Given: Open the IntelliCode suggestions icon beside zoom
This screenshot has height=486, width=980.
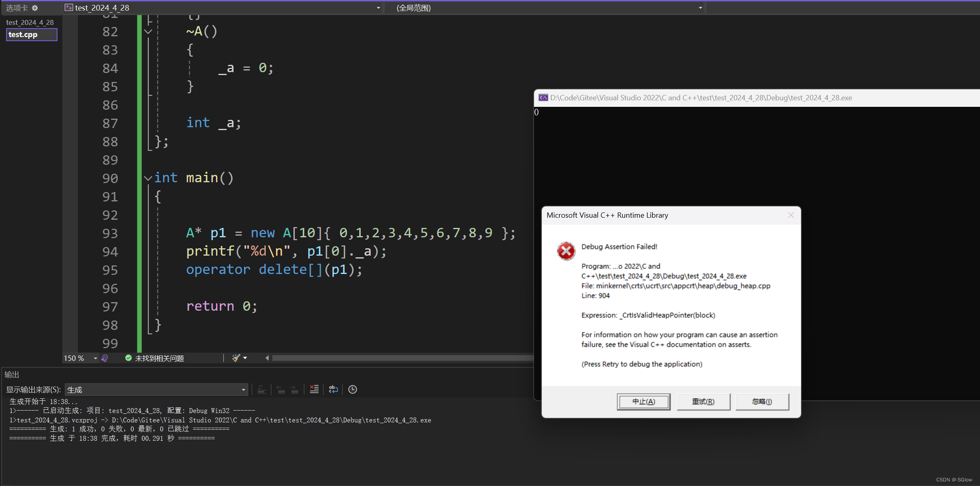Looking at the screenshot, I should tap(105, 358).
